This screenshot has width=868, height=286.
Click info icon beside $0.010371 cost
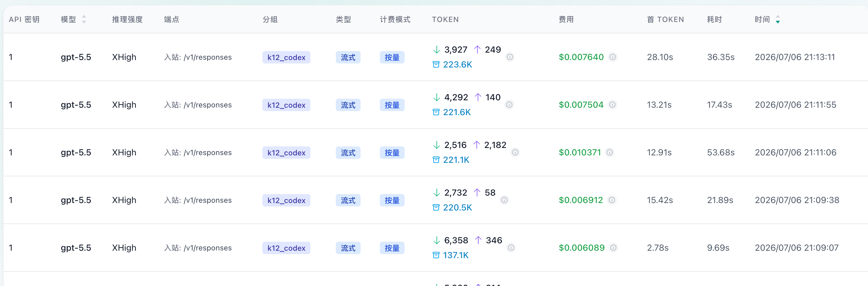click(x=610, y=152)
